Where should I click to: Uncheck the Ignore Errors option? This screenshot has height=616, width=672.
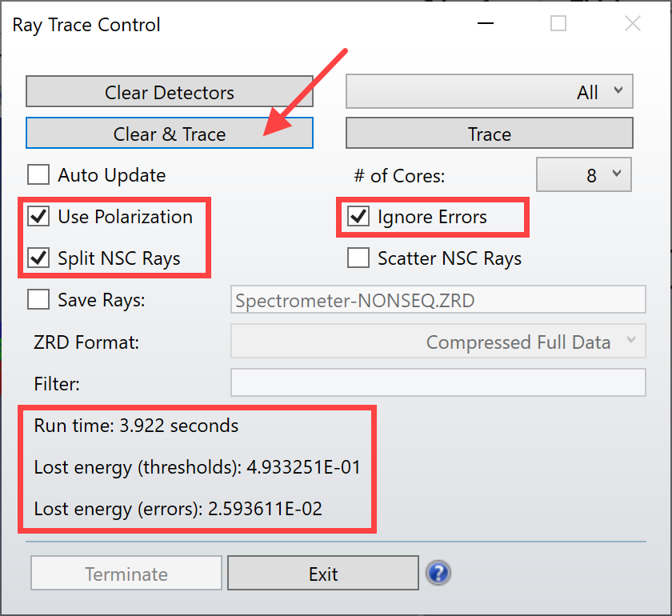(x=358, y=216)
